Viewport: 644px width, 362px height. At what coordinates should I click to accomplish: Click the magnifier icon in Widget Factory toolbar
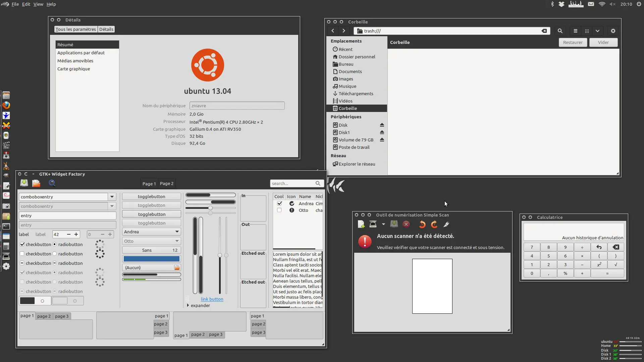52,183
